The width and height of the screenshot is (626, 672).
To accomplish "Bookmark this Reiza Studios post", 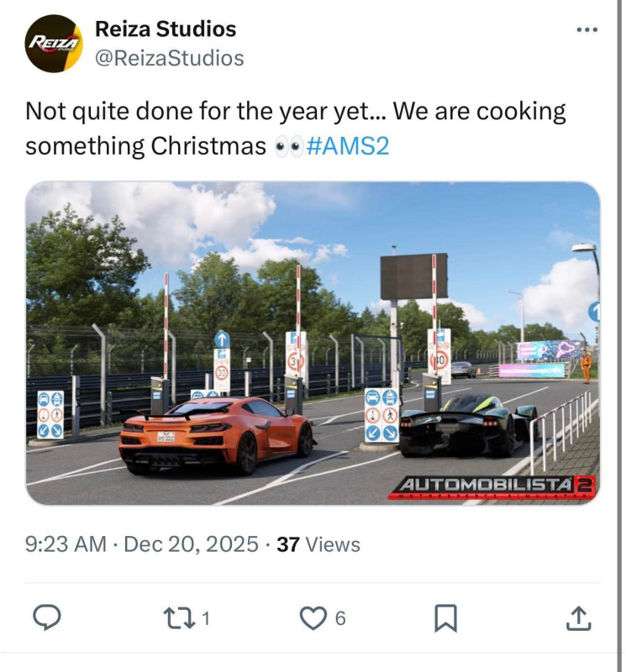I will tap(446, 618).
